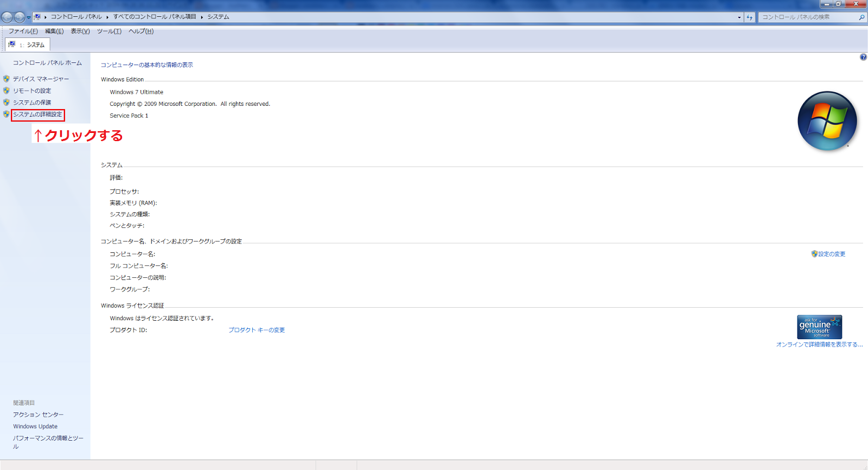Image resolution: width=868 pixels, height=470 pixels.
Task: Click the genuine Microsoft software badge
Action: [x=819, y=327]
